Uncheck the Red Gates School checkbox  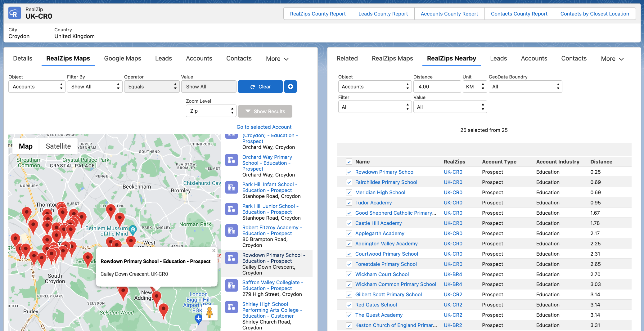[x=349, y=305]
